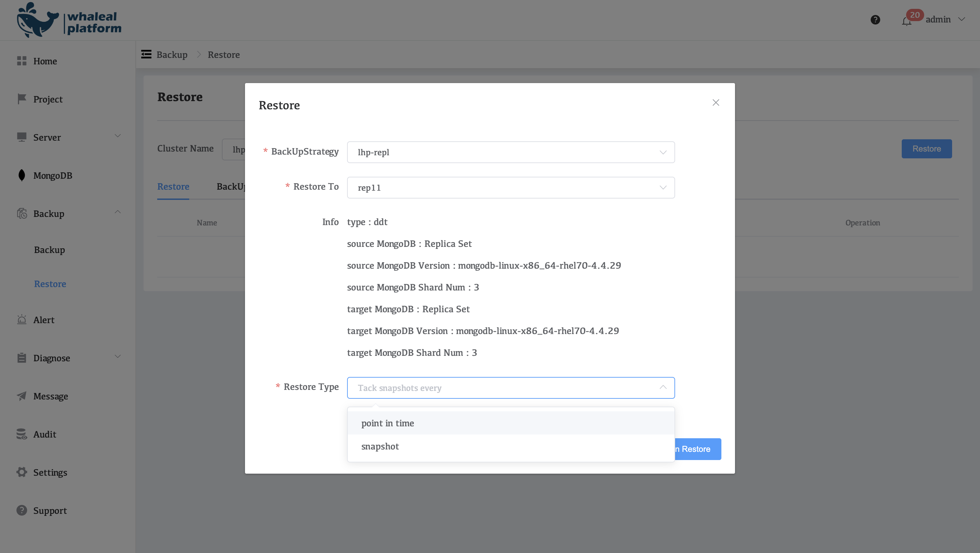980x553 pixels.
Task: Click the Settings gear icon
Action: pyautogui.click(x=22, y=472)
